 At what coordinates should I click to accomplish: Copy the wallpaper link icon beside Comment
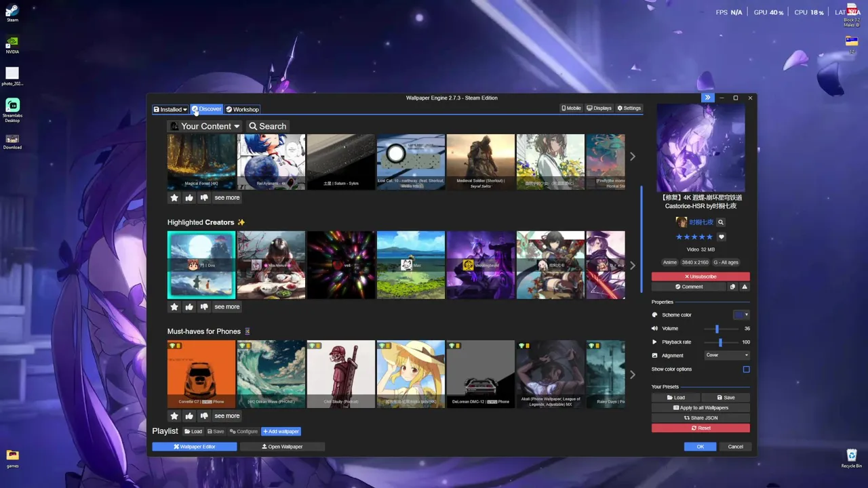[732, 287]
